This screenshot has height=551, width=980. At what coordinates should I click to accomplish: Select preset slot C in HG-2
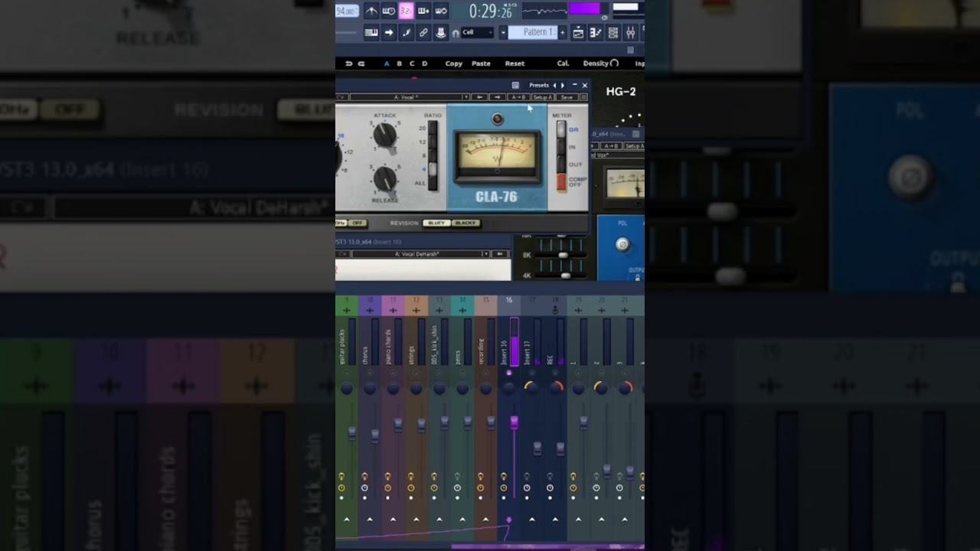tap(412, 64)
